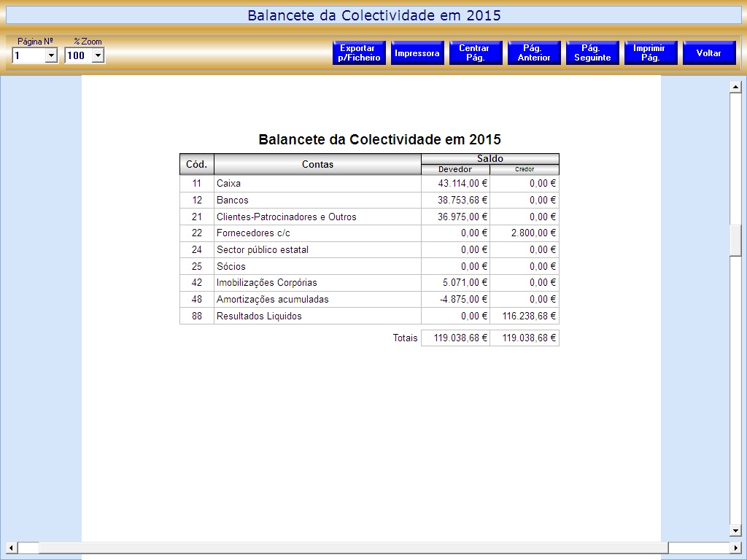
Task: Click the Totais label
Action: [x=405, y=338]
